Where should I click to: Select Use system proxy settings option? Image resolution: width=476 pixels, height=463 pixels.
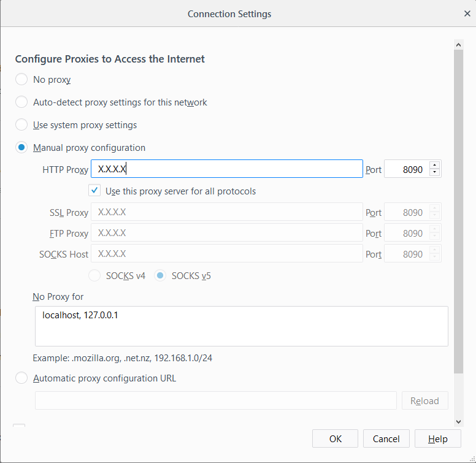pos(21,124)
